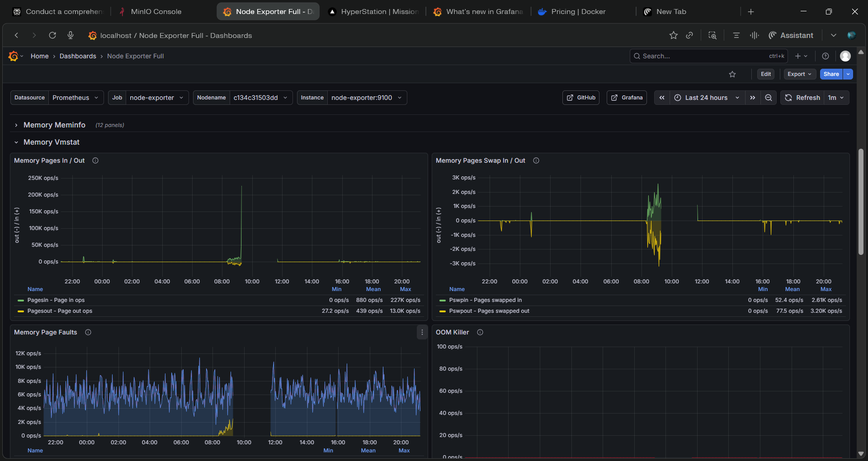Expand the Memory Meminfo row
The image size is (868, 461).
click(x=54, y=125)
